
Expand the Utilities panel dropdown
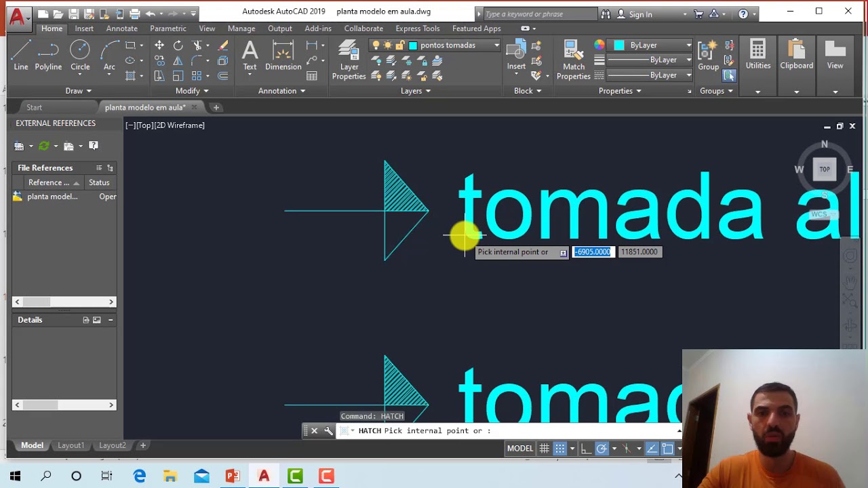[x=757, y=91]
